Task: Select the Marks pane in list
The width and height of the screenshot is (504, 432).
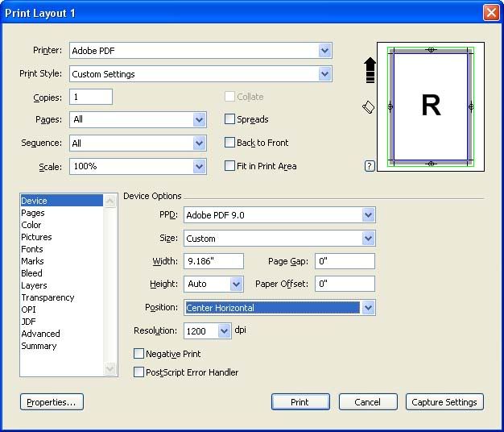Action: click(x=33, y=261)
